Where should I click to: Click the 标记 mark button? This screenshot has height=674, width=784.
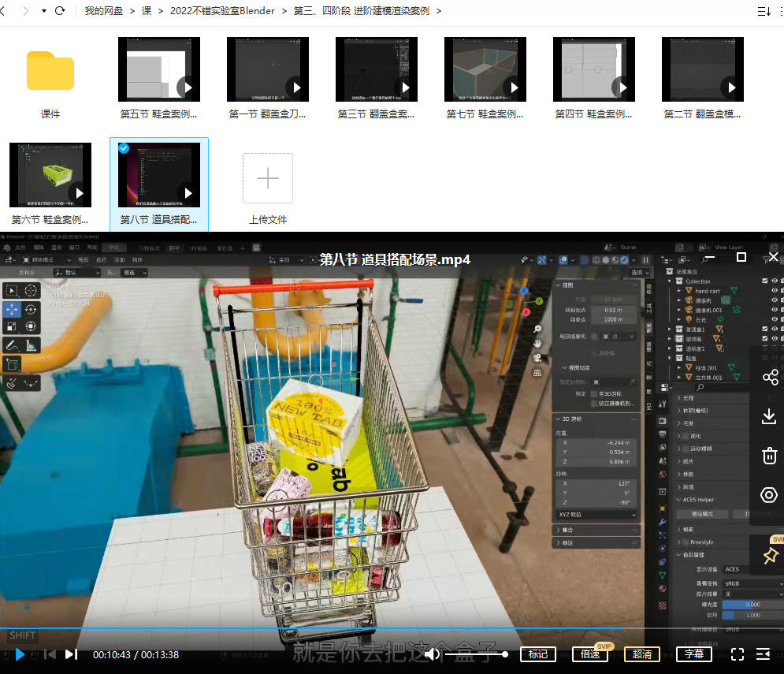pyautogui.click(x=538, y=654)
